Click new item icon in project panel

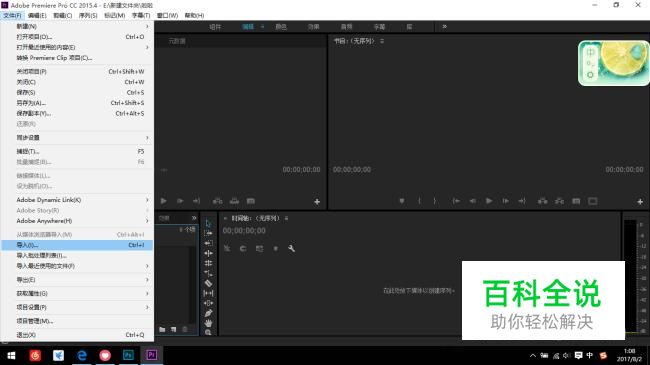point(173,329)
